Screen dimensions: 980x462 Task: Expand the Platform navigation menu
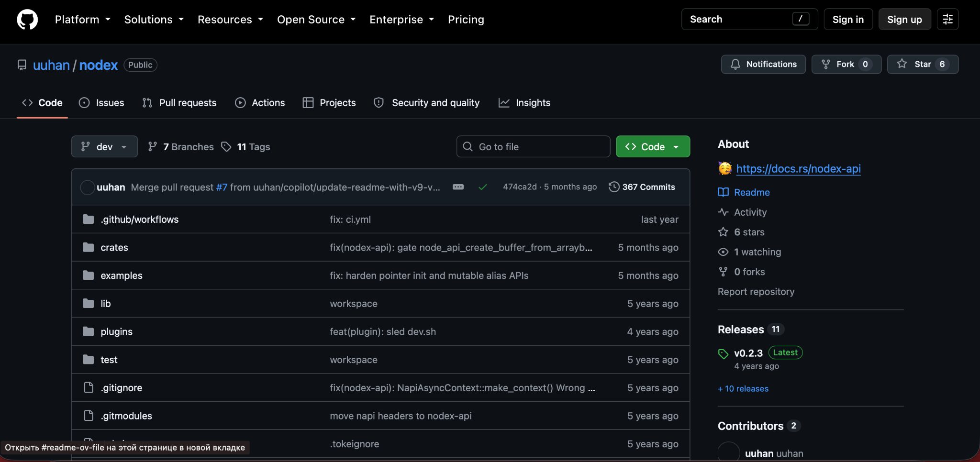click(x=82, y=20)
